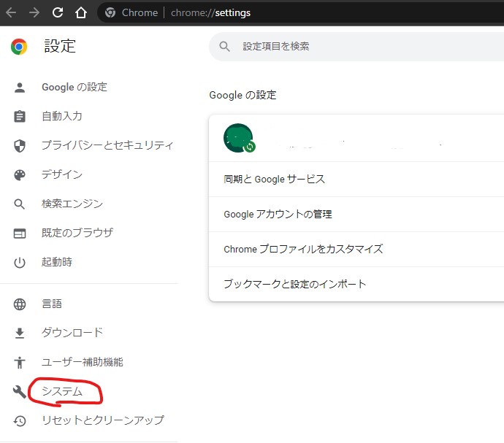Click the Chrome site info icon in address bar
Image resolution: width=504 pixels, height=443 pixels.
tap(110, 12)
